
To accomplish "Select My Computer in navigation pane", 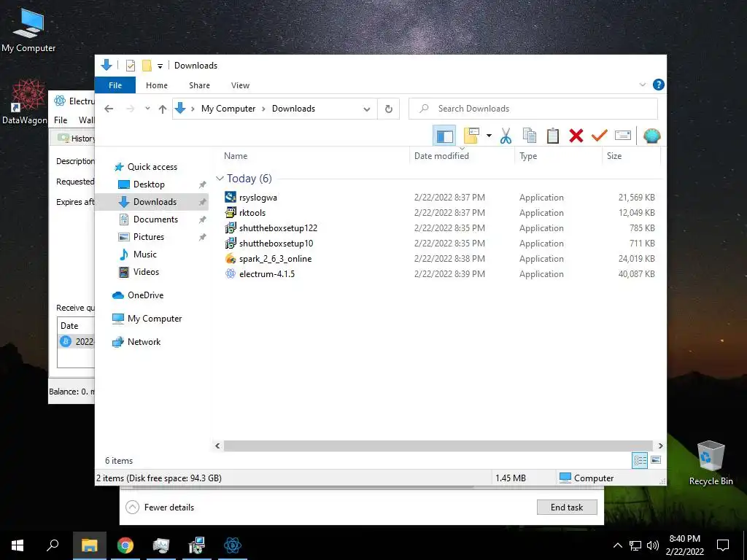I will click(x=155, y=319).
